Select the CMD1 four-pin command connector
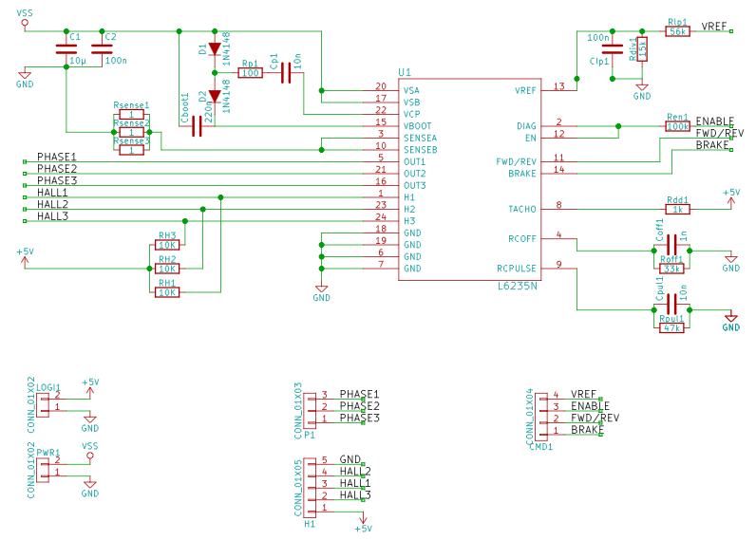756x540 pixels. (x=541, y=417)
